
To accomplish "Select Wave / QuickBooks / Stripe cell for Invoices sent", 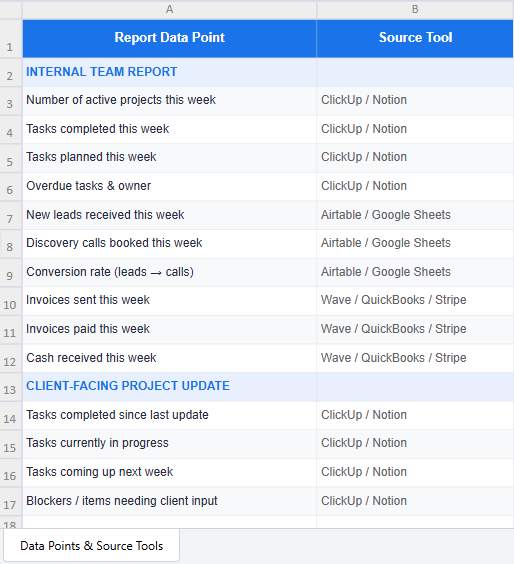I will (415, 301).
